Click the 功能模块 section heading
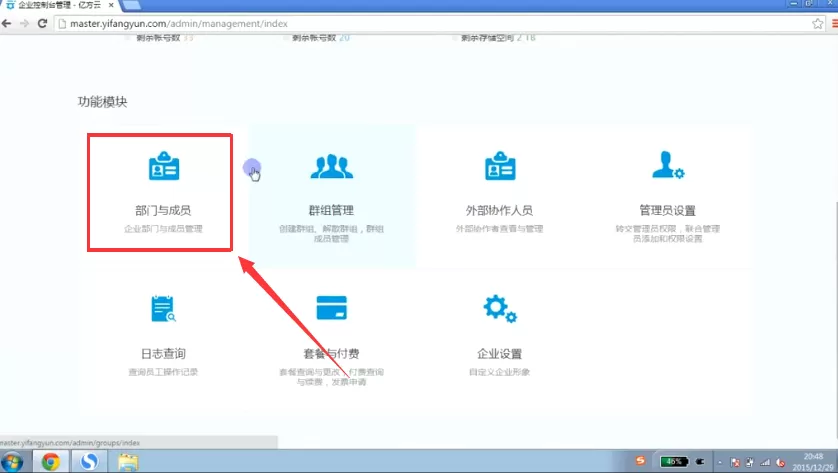 click(102, 102)
